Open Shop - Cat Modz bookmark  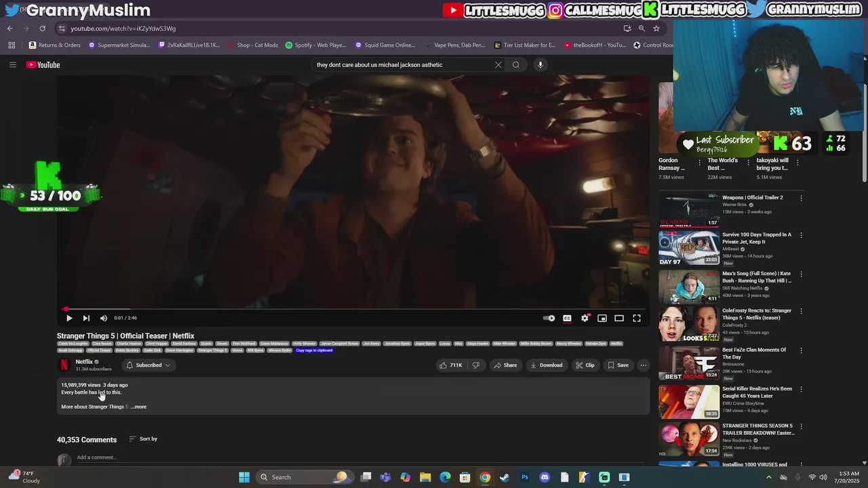253,45
